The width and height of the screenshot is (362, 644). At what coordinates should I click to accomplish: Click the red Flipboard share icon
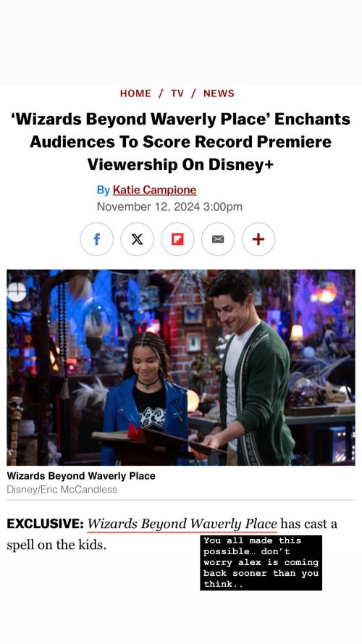177,239
